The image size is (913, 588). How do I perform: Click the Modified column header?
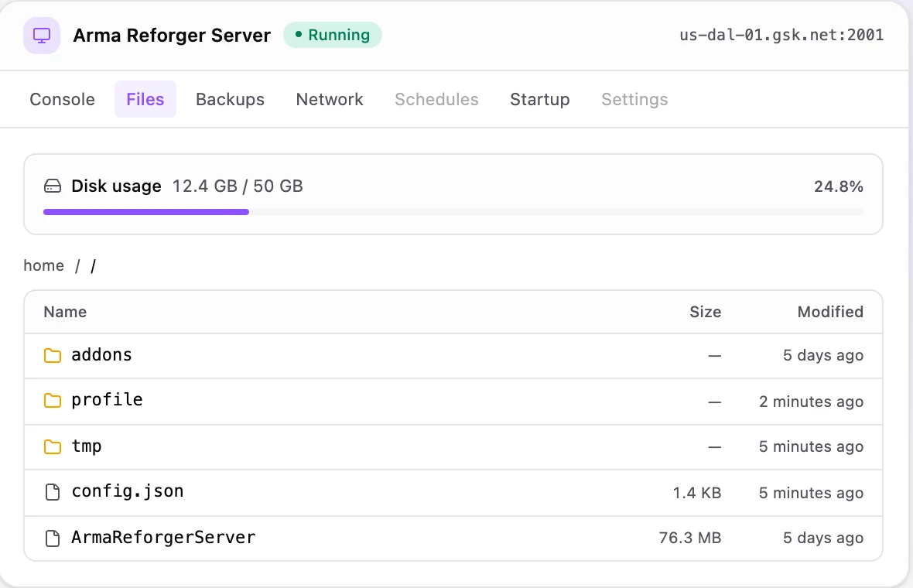pos(830,312)
